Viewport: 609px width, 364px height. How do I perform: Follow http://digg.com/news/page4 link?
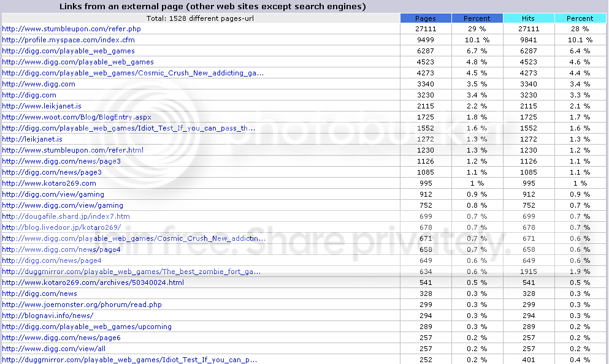[52, 260]
